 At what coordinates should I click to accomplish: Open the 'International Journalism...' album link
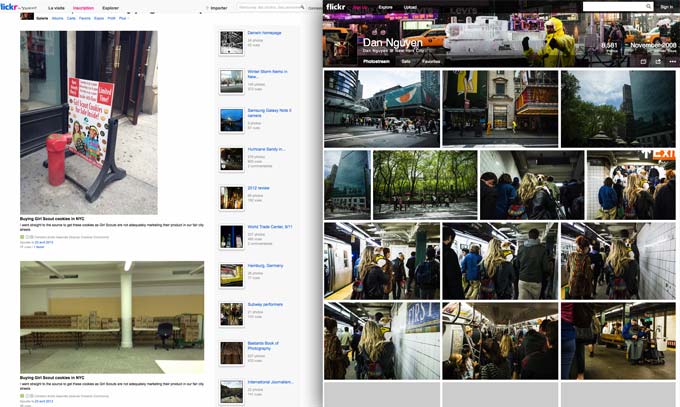(x=271, y=382)
